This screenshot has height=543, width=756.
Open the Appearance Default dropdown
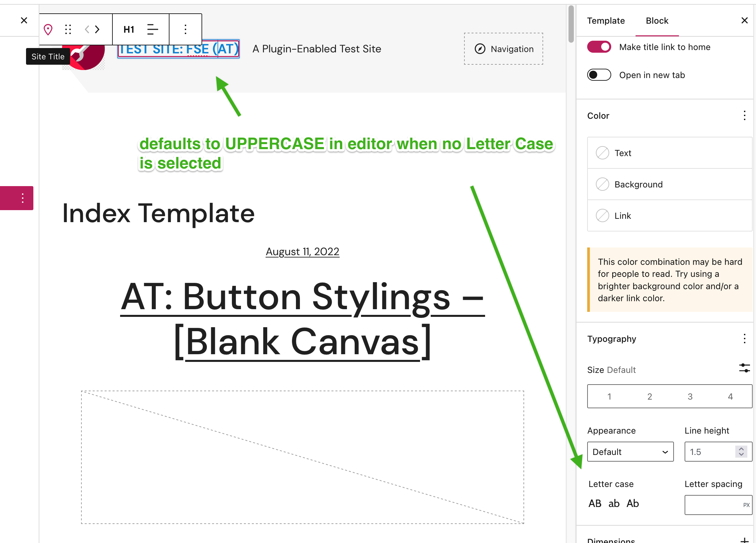(630, 452)
